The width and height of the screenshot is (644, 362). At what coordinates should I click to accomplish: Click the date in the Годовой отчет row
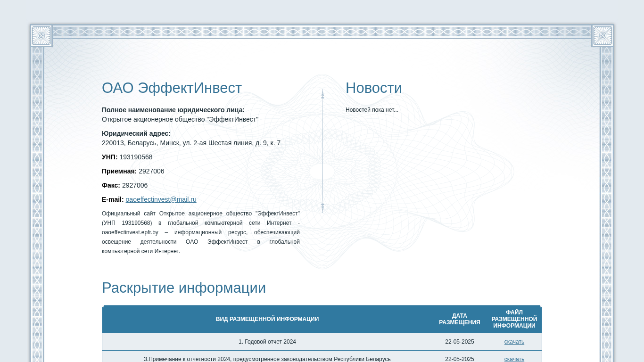point(459,342)
